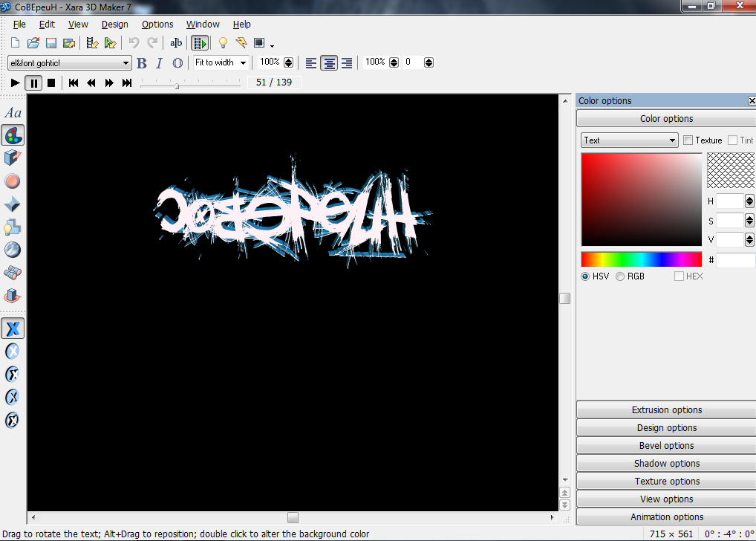Open the Text options tool (Aa)
756x541 pixels.
pos(13,113)
